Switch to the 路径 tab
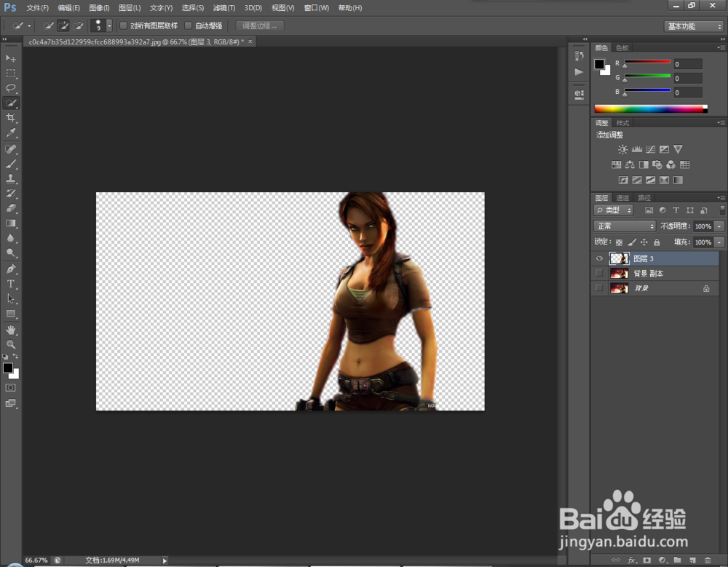Viewport: 728px width, 567px height. (644, 198)
